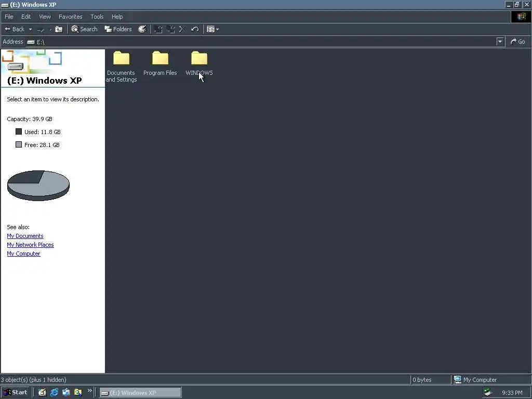The image size is (532, 399).
Task: Click the Delete toolbar icon
Action: [x=182, y=29]
